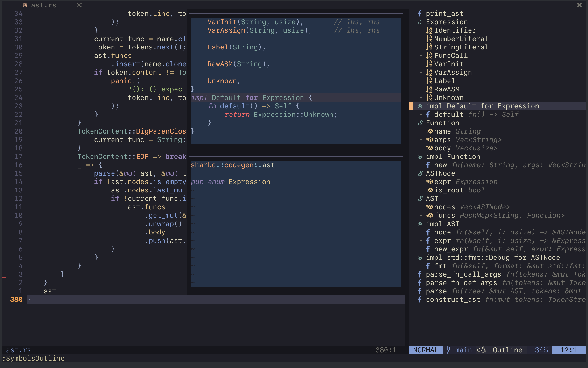The height and width of the screenshot is (368, 588).
Task: Click the function icon beside print_ast
Action: (x=420, y=13)
